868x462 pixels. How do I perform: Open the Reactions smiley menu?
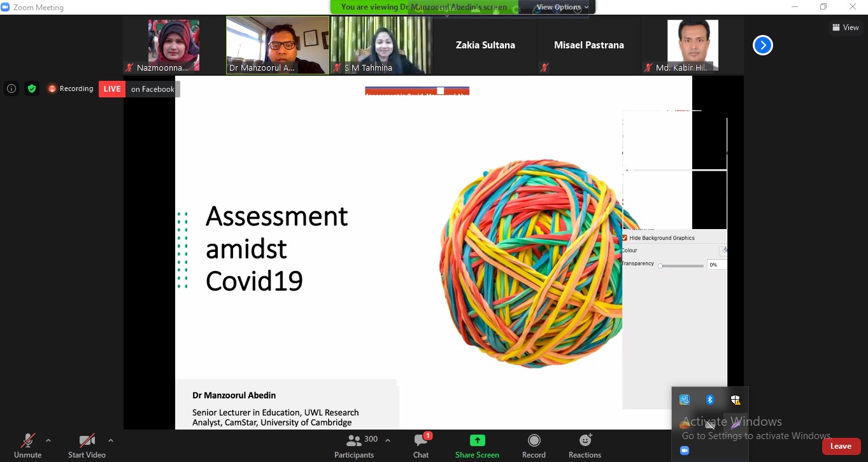[585, 440]
